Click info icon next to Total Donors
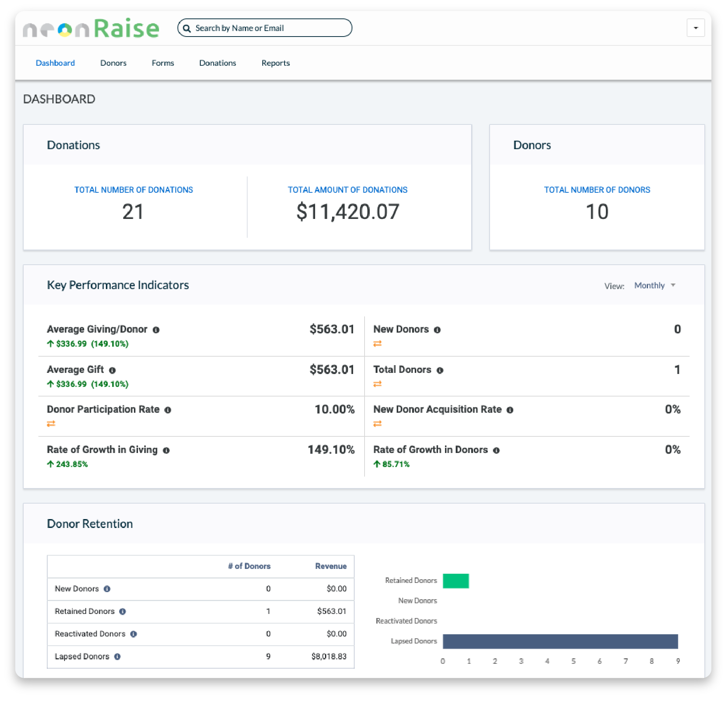Viewport: 728px width, 714px height. click(x=440, y=371)
